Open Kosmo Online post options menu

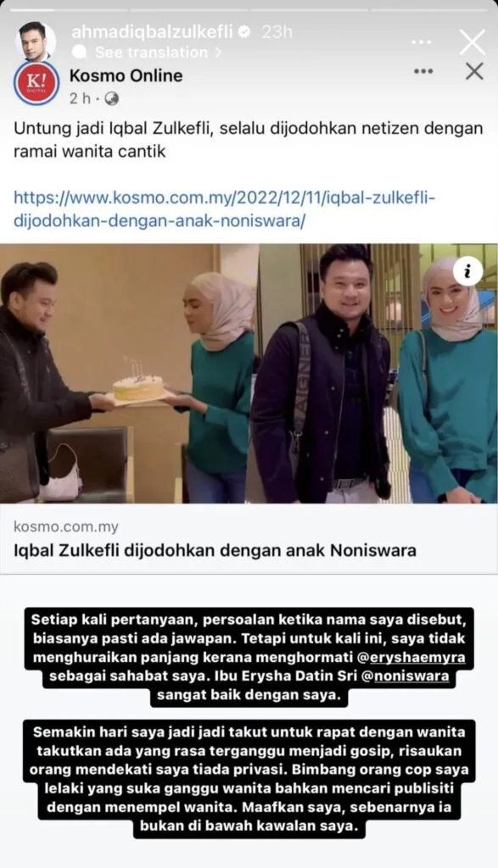(x=423, y=71)
